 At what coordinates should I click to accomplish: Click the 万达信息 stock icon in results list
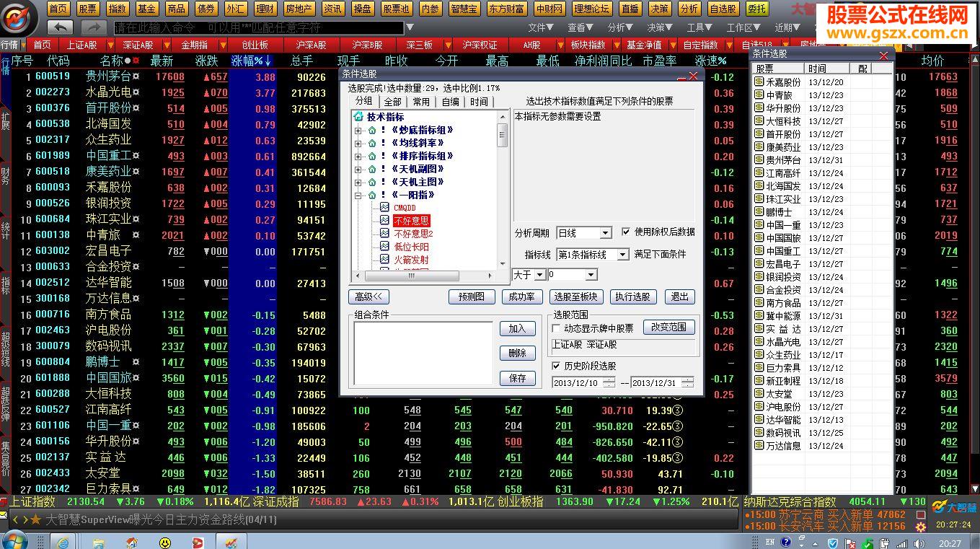(759, 446)
